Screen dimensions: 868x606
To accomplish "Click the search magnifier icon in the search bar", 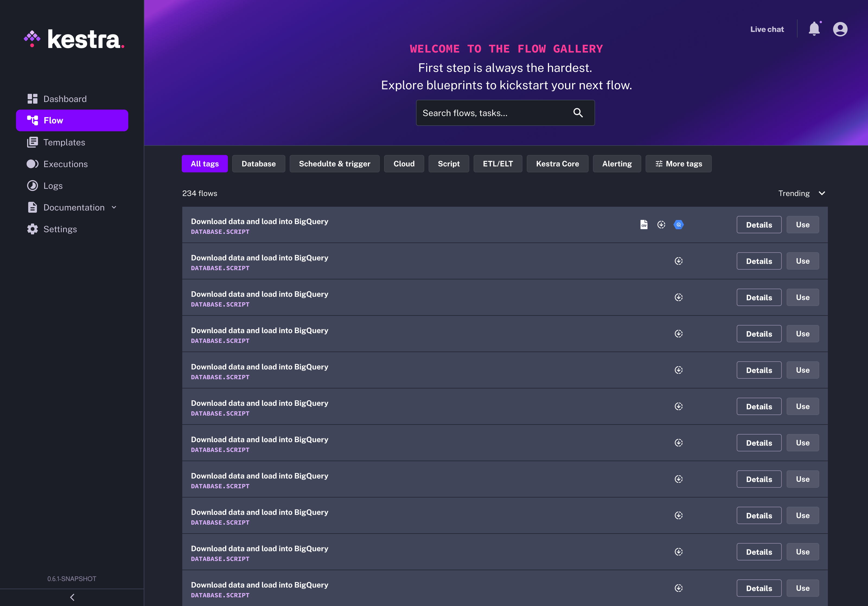I will click(x=578, y=113).
